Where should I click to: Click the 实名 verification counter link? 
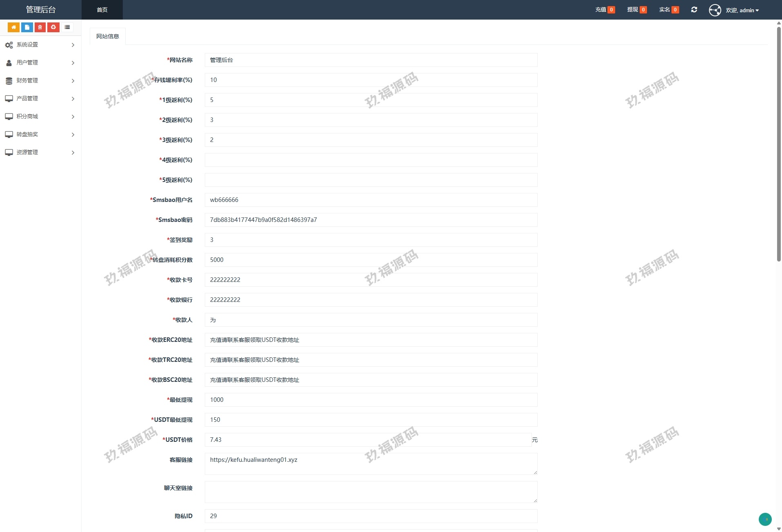[669, 10]
